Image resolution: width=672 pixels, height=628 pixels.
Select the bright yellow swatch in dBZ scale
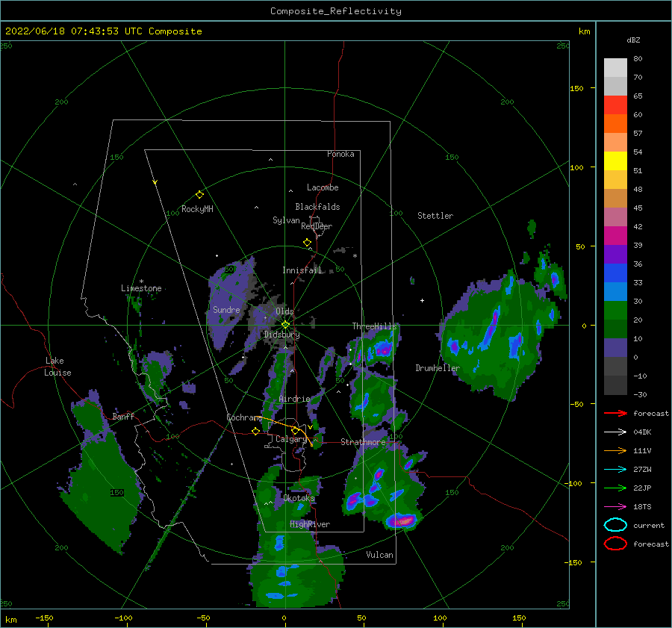615,161
